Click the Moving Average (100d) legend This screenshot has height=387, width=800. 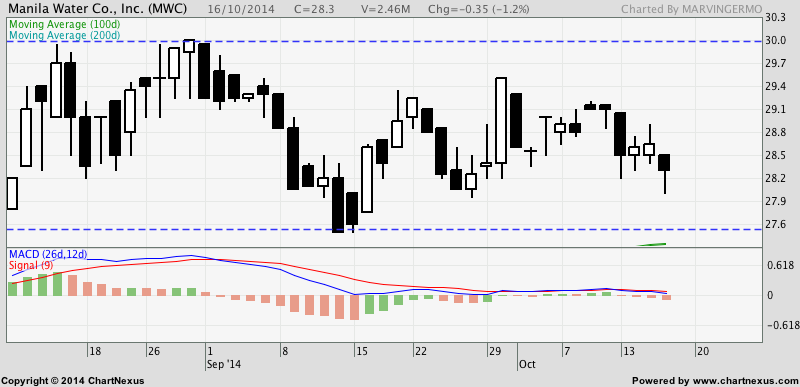[65, 24]
